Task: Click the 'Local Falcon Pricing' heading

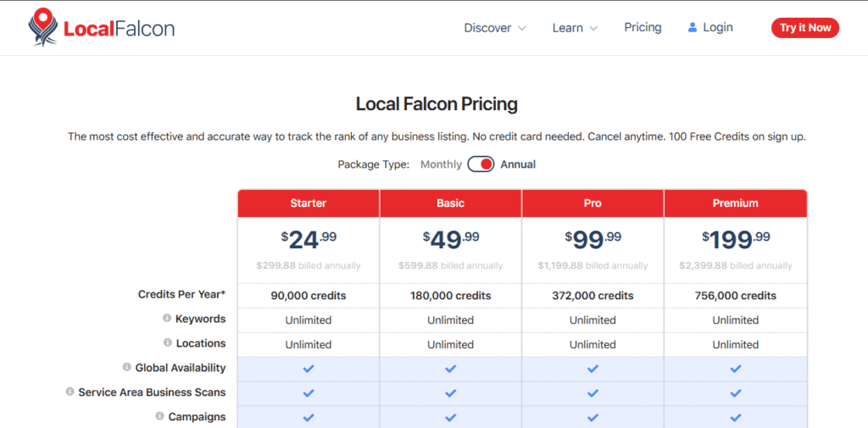Action: [x=437, y=104]
